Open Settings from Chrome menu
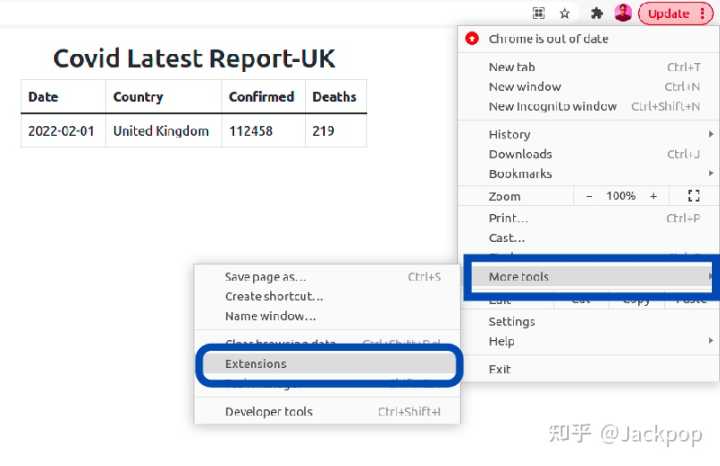The width and height of the screenshot is (720, 466). pos(588,322)
